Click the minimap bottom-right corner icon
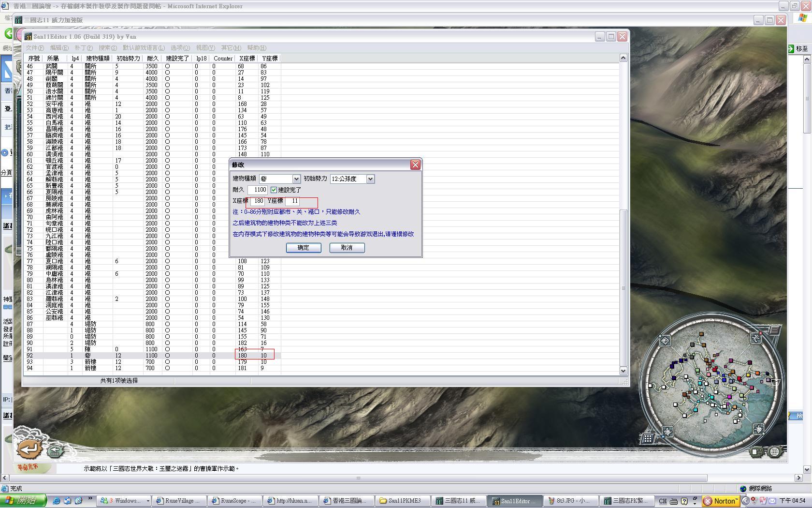812x508 pixels. [758, 429]
